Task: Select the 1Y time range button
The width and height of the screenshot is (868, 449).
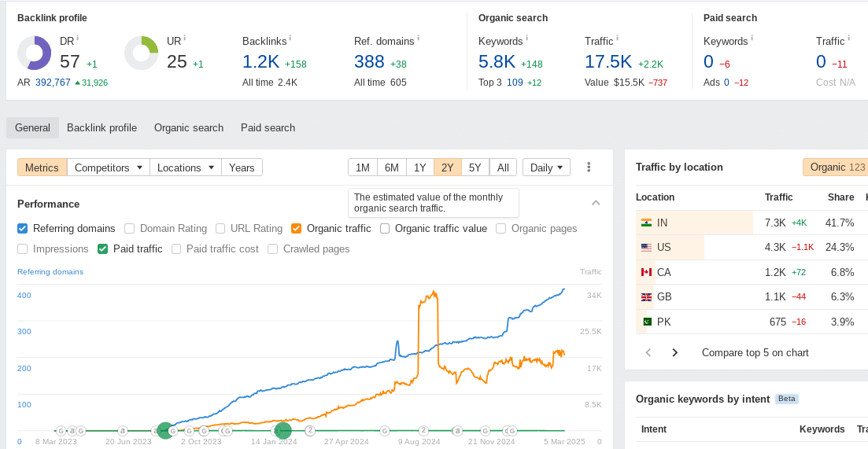Action: pos(419,167)
